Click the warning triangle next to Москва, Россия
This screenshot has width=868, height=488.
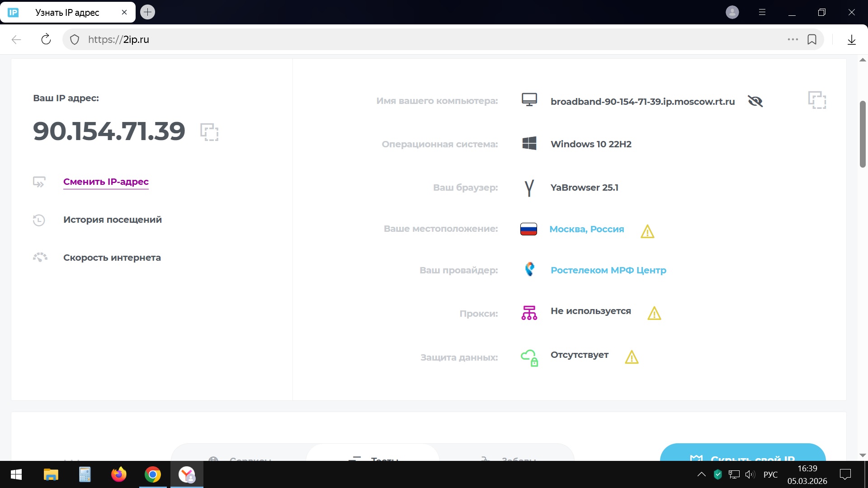[x=647, y=231]
